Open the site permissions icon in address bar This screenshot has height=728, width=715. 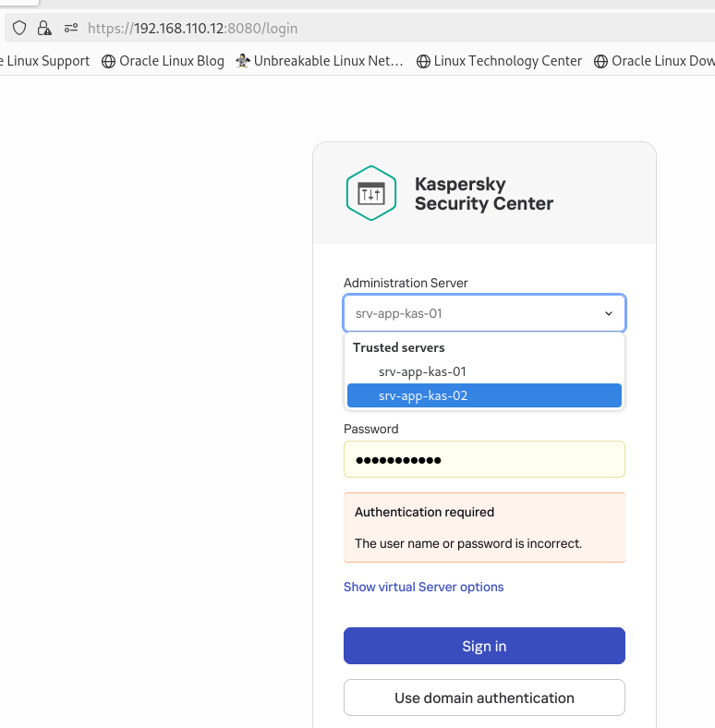(x=71, y=29)
